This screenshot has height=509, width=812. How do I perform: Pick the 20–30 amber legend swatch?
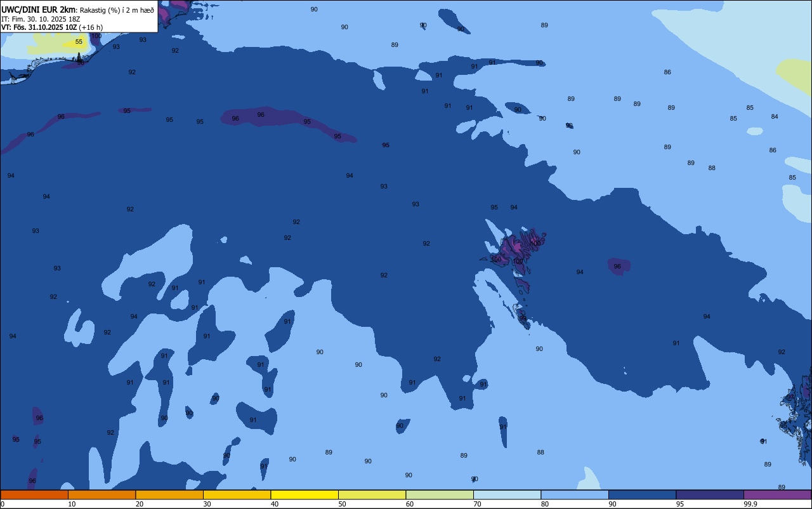click(x=169, y=494)
